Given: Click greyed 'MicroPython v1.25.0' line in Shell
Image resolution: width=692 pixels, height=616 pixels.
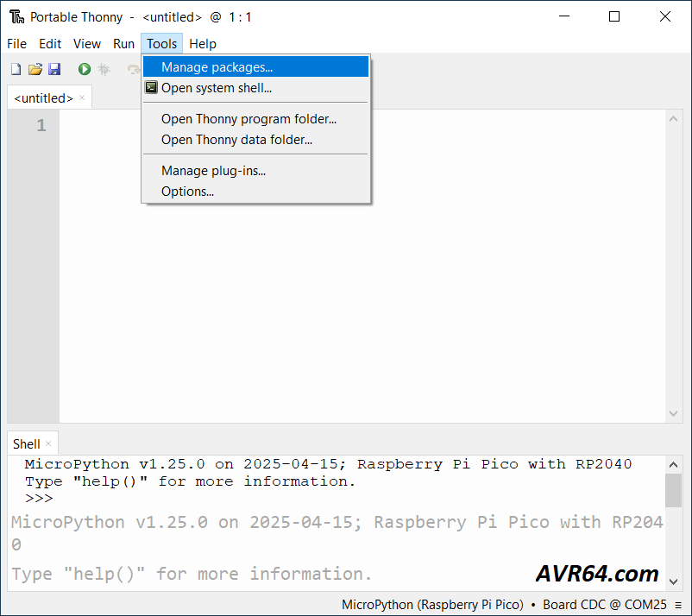Looking at the screenshot, I should tap(337, 533).
